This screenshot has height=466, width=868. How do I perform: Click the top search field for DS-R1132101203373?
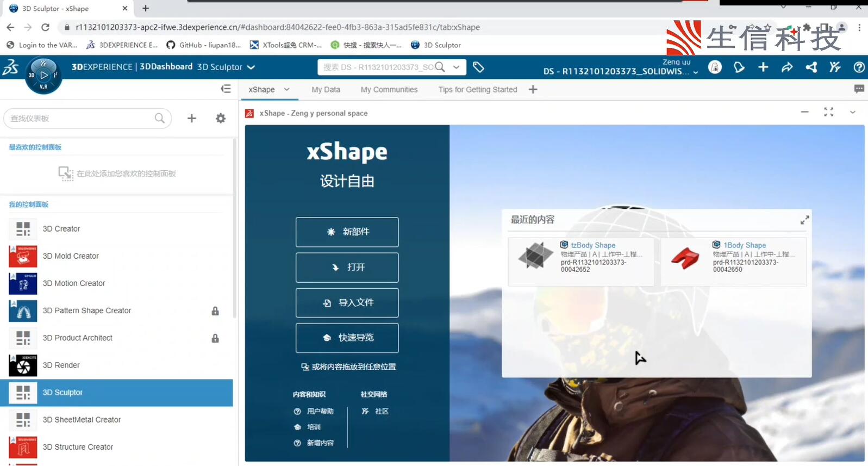click(x=378, y=67)
